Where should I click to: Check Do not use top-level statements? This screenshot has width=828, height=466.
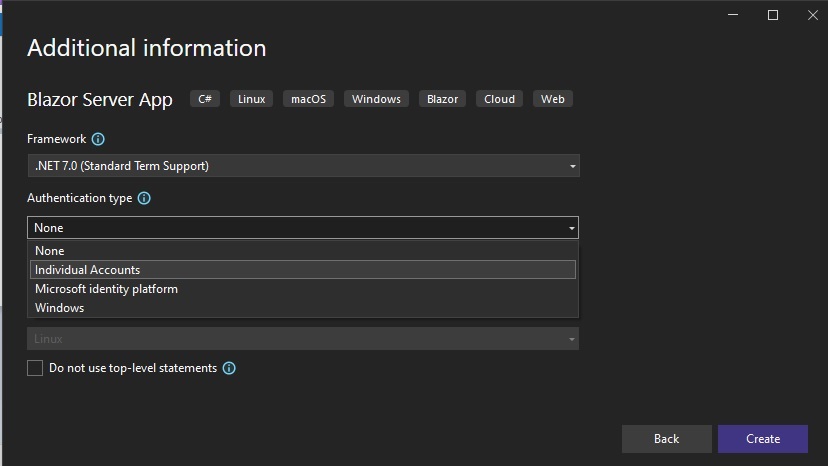point(35,368)
